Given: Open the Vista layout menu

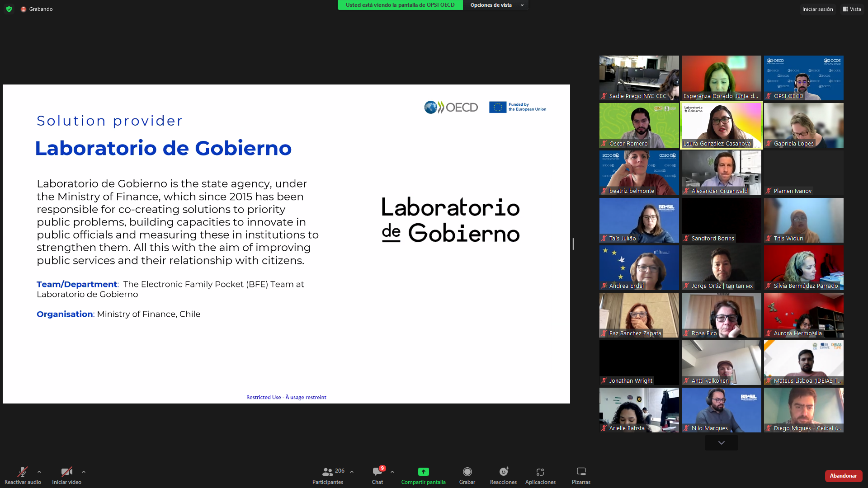Looking at the screenshot, I should [x=852, y=9].
